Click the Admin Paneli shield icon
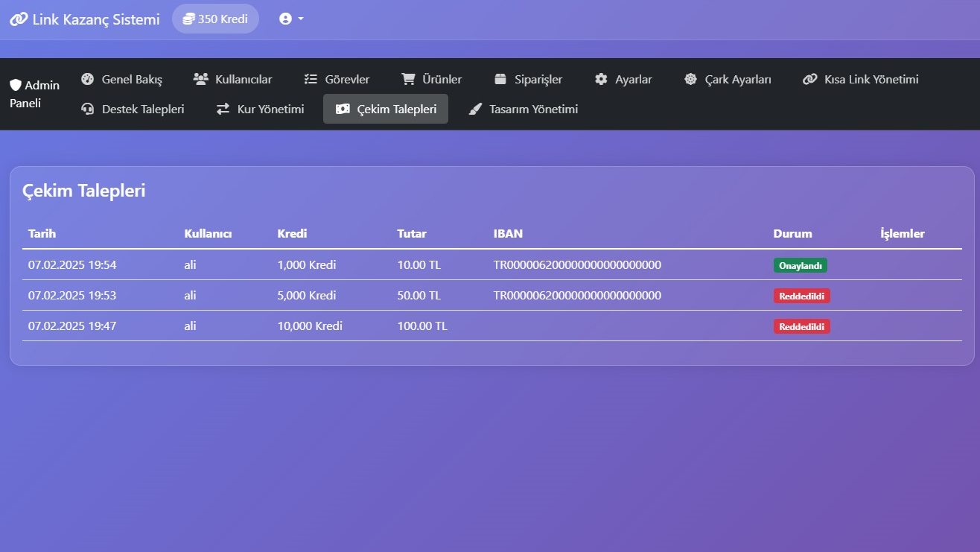The image size is (980, 552). tap(16, 85)
